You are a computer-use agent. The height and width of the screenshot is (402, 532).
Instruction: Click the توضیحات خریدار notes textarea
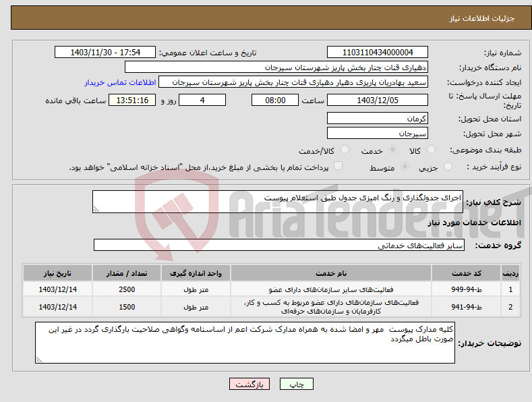click(245, 343)
